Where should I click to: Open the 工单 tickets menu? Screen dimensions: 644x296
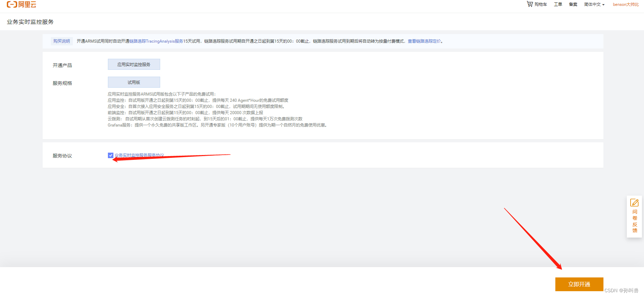point(558,4)
